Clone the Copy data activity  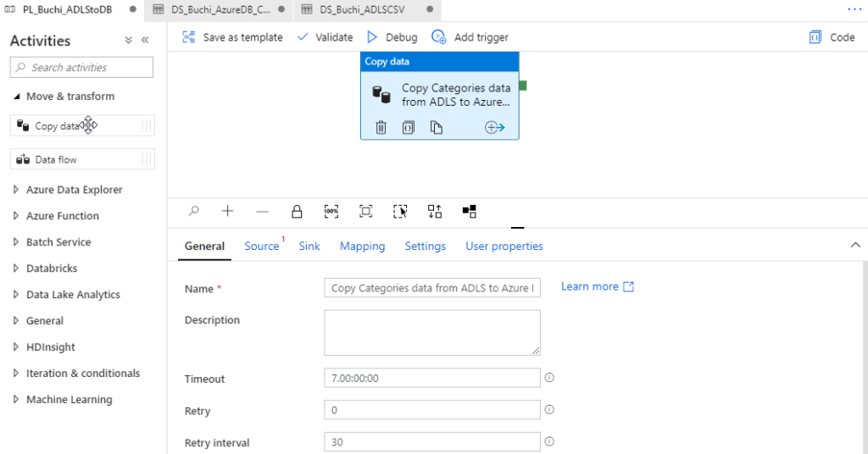point(436,127)
